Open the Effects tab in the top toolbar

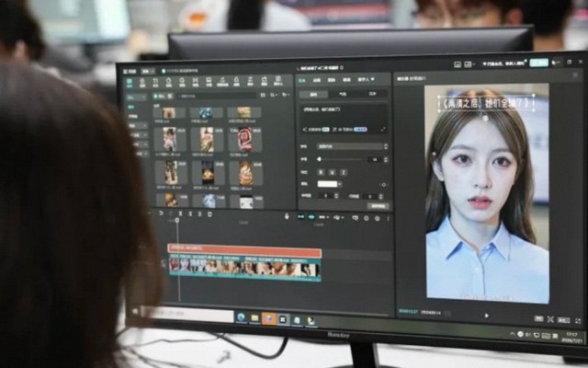182,82
